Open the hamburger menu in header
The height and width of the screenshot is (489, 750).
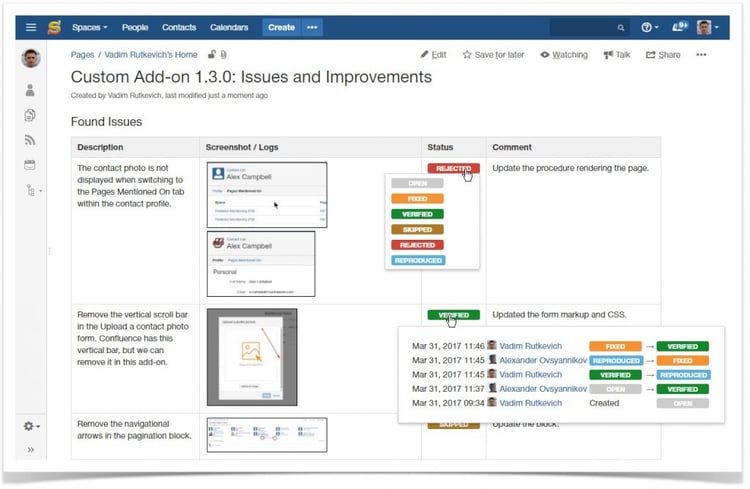pos(31,27)
